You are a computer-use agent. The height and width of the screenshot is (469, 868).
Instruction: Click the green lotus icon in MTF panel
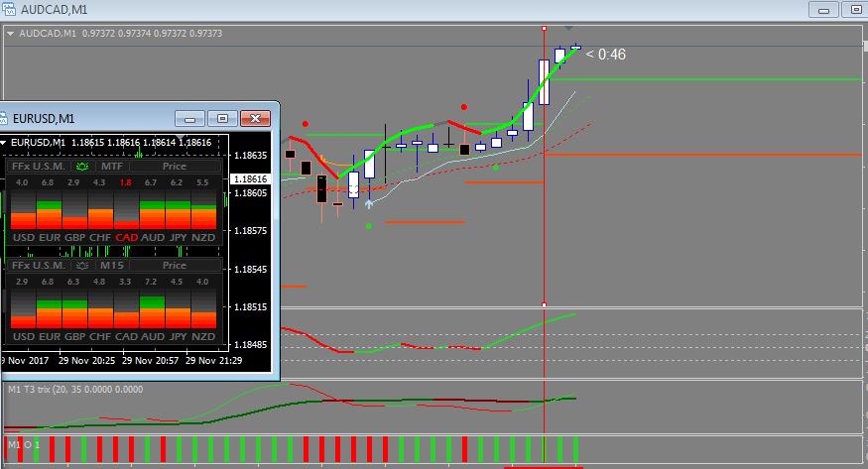pos(82,166)
